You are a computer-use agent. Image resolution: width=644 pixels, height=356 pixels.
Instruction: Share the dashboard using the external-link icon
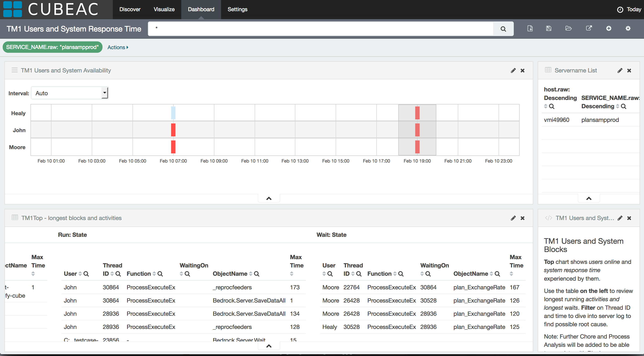589,28
